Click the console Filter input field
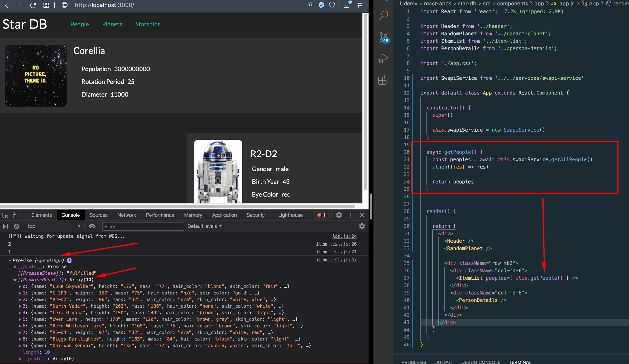 click(143, 226)
